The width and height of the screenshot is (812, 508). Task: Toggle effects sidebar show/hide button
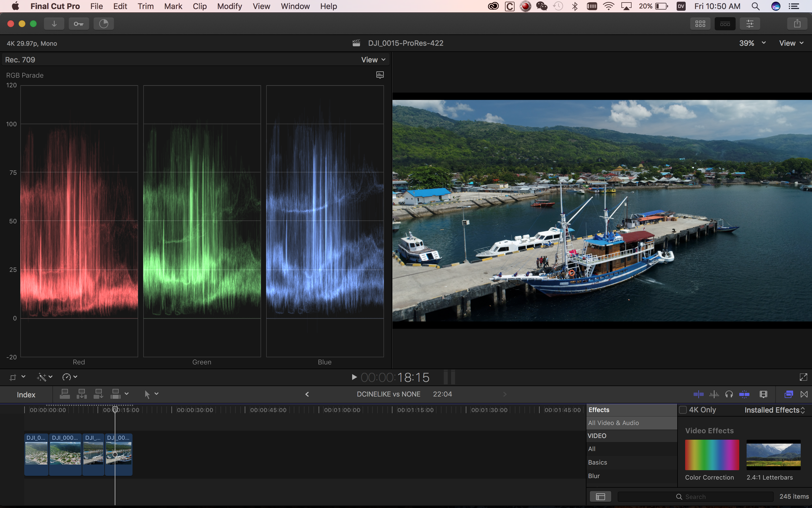click(x=601, y=497)
